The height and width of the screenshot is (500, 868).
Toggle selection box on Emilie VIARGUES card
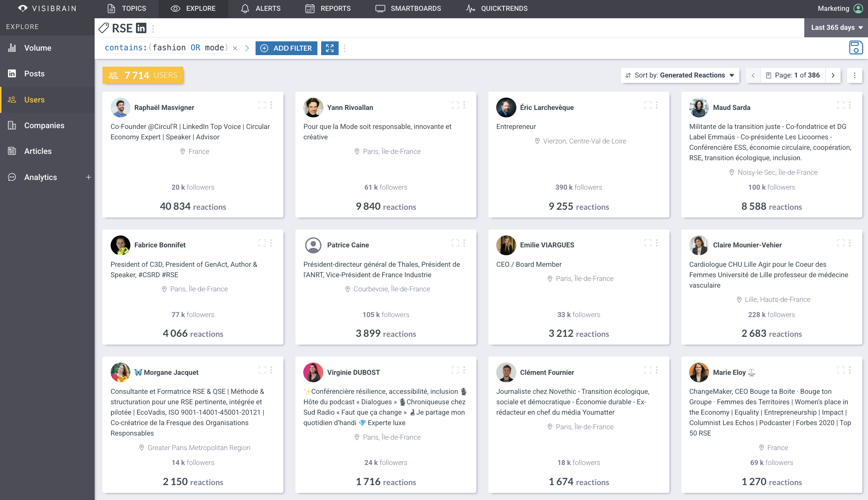[648, 243]
